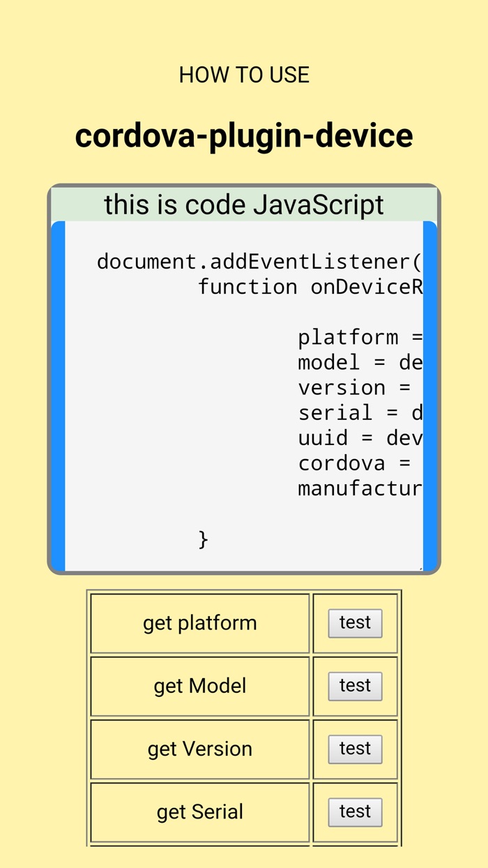Click test button for get platform

[x=355, y=623]
